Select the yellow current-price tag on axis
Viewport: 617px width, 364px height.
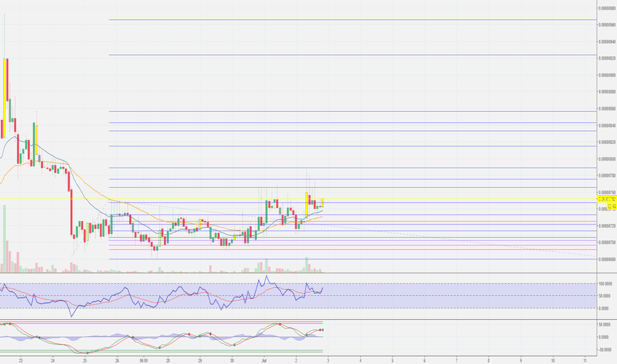pos(607,199)
